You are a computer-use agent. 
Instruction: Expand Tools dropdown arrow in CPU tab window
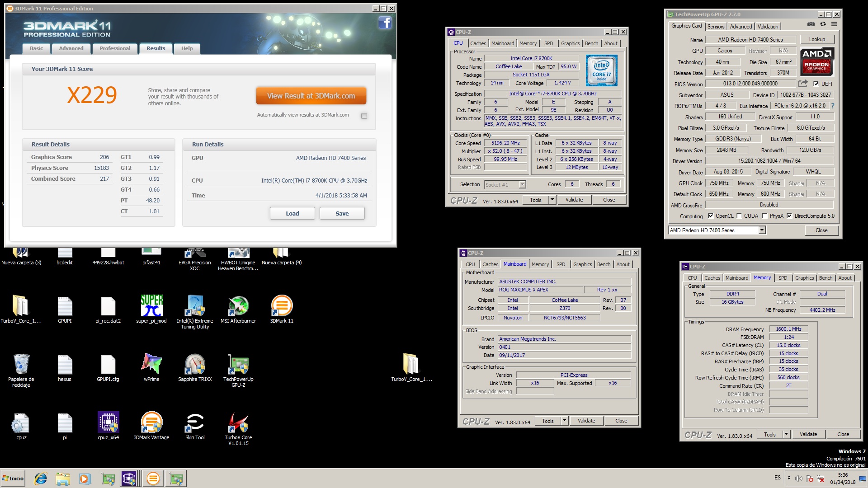pos(552,200)
